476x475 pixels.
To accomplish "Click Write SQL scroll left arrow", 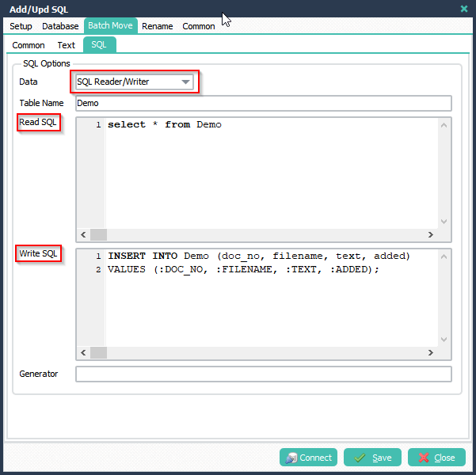I will (x=83, y=352).
